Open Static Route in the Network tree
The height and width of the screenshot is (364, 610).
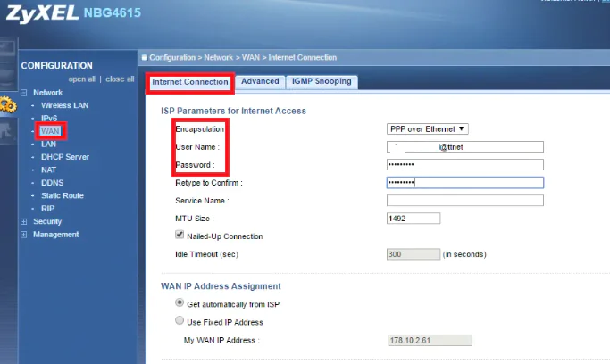63,195
